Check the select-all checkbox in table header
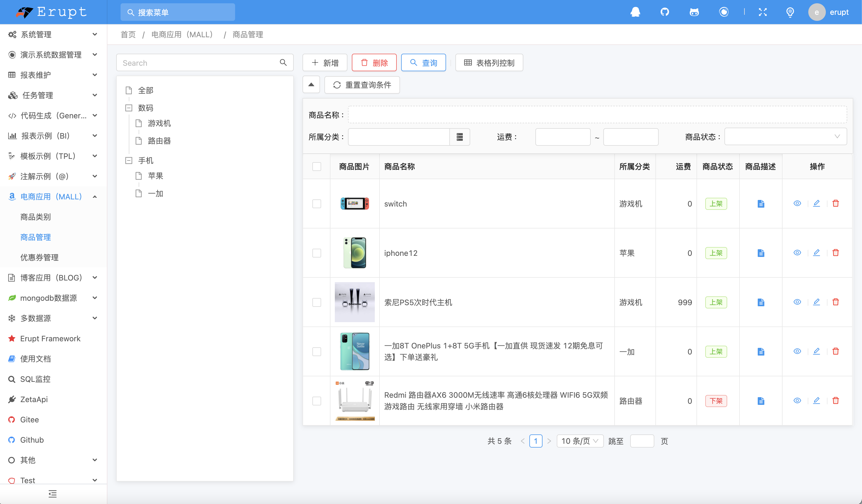862x504 pixels. [317, 167]
